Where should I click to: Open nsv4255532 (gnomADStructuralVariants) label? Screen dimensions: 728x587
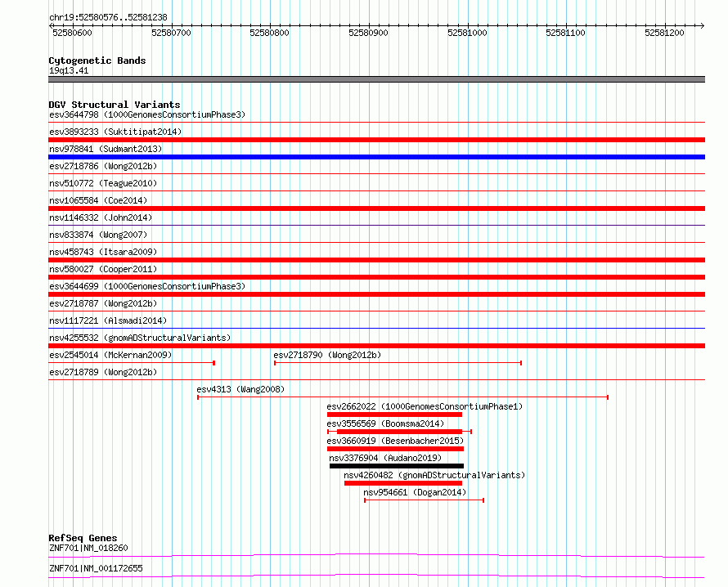point(140,338)
